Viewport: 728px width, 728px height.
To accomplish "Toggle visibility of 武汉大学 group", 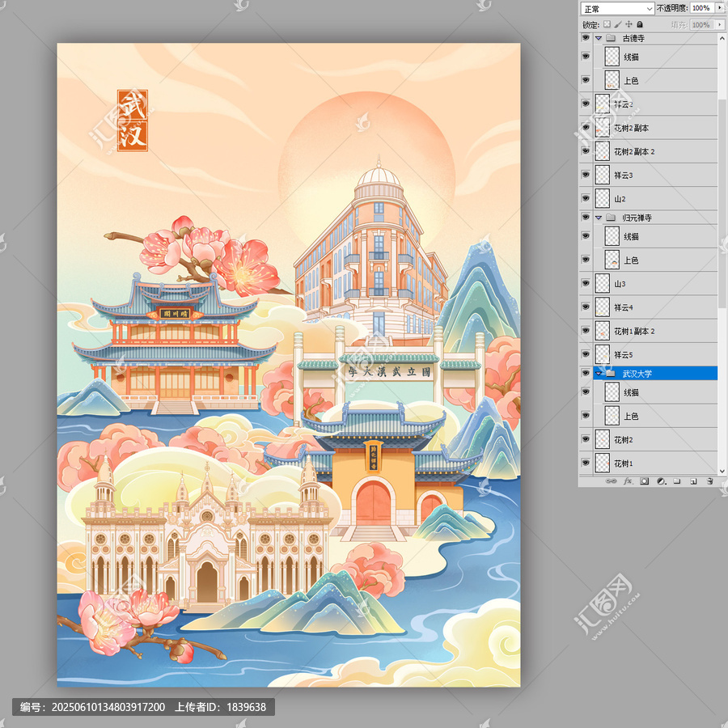I will click(586, 373).
